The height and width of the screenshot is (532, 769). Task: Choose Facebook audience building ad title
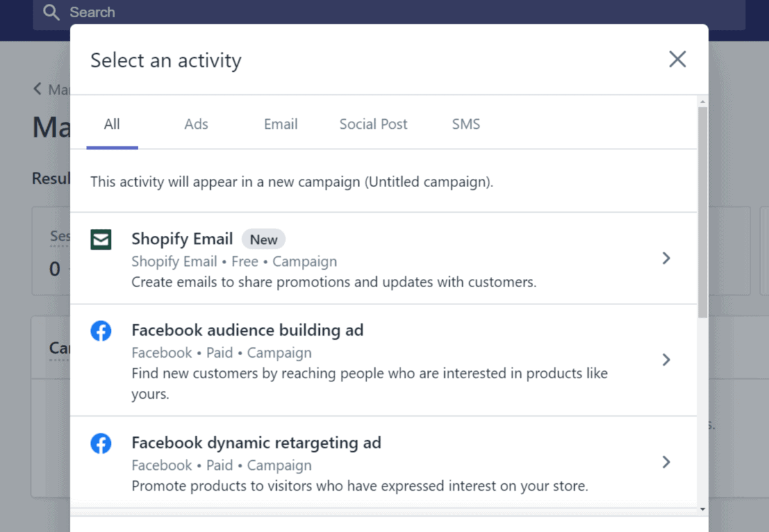click(247, 330)
